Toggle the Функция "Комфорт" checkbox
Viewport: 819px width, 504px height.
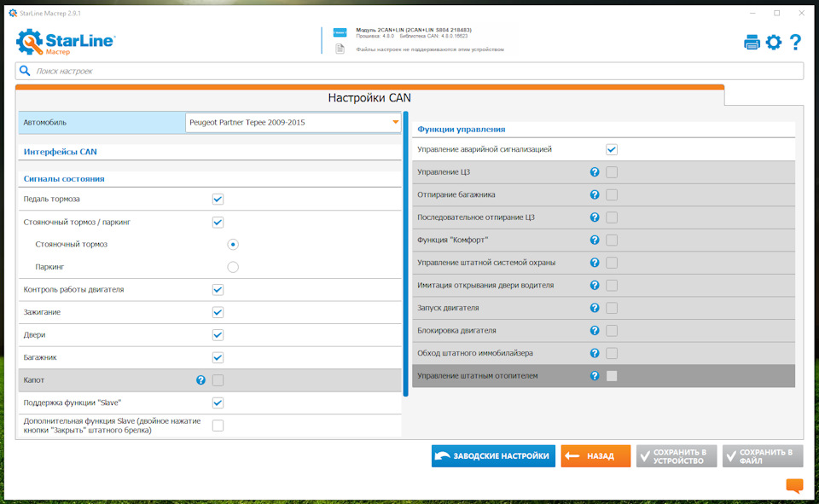pos(612,240)
